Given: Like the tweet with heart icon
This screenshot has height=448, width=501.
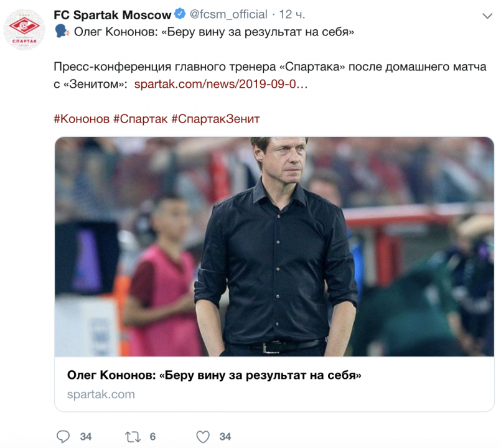Looking at the screenshot, I should click(x=203, y=437).
